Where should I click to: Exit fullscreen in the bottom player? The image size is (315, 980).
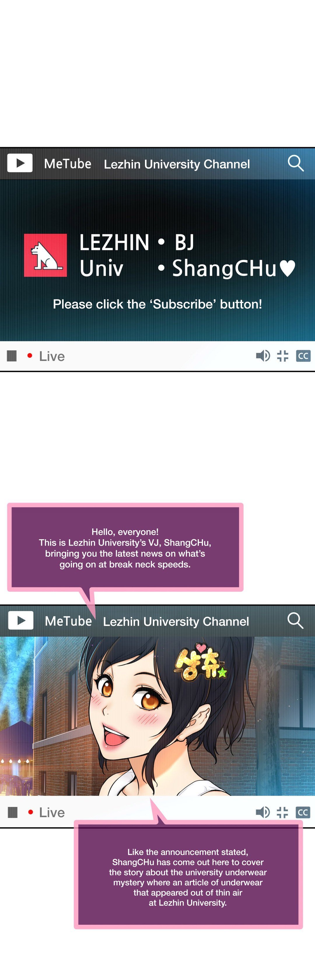[282, 812]
